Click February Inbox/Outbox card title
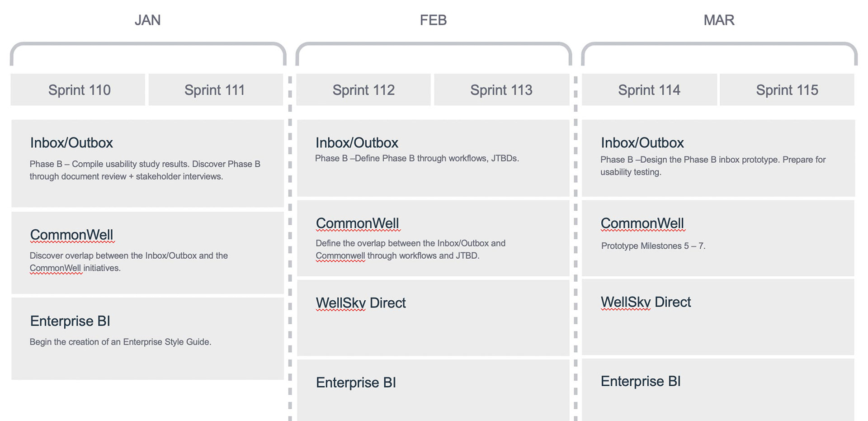 357,142
